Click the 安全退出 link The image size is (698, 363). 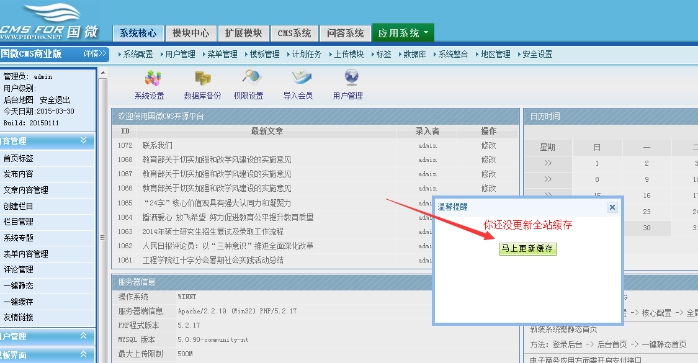click(x=55, y=100)
